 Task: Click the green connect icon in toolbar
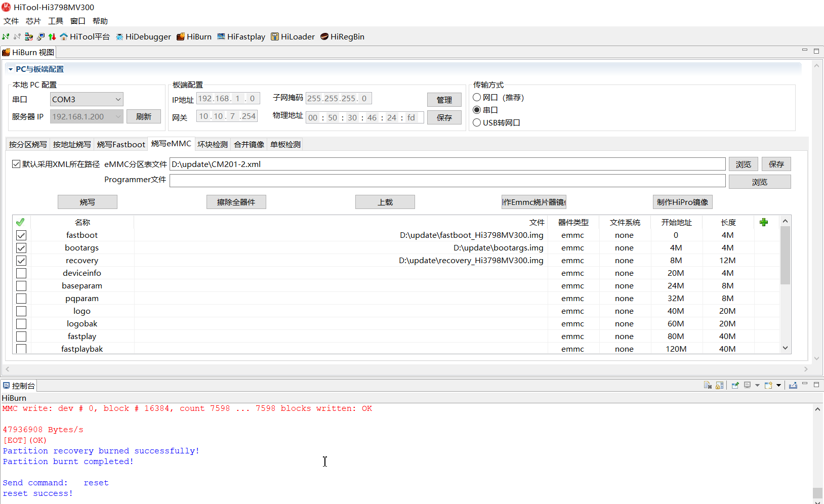click(6, 36)
